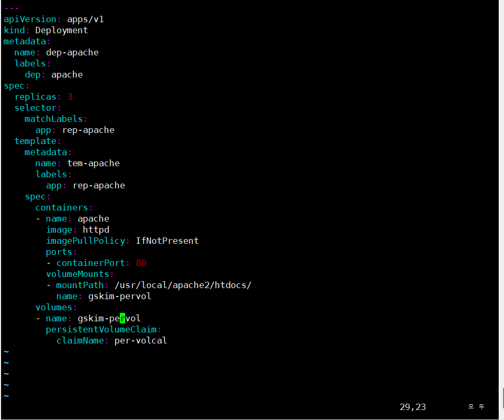Click the kind key
Viewport: 504px width, 420px height.
pos(14,31)
